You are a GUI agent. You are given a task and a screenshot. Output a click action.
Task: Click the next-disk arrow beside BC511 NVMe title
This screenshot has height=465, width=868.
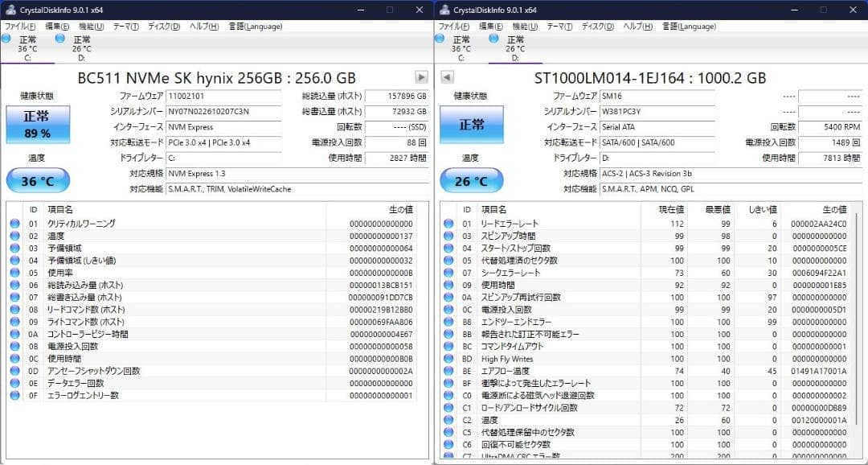(421, 77)
